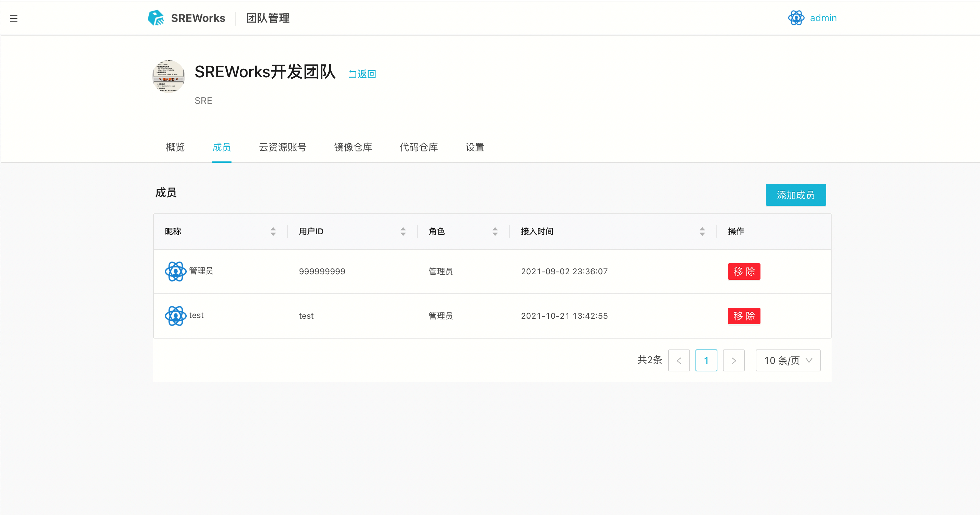This screenshot has height=515, width=980.
Task: Select page number 1
Action: 706,360
